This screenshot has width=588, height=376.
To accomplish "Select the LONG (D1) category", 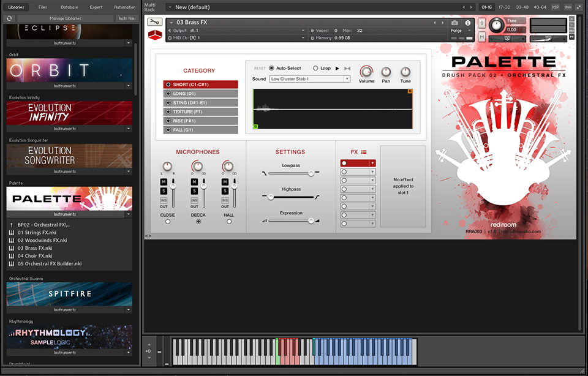I will tap(201, 93).
